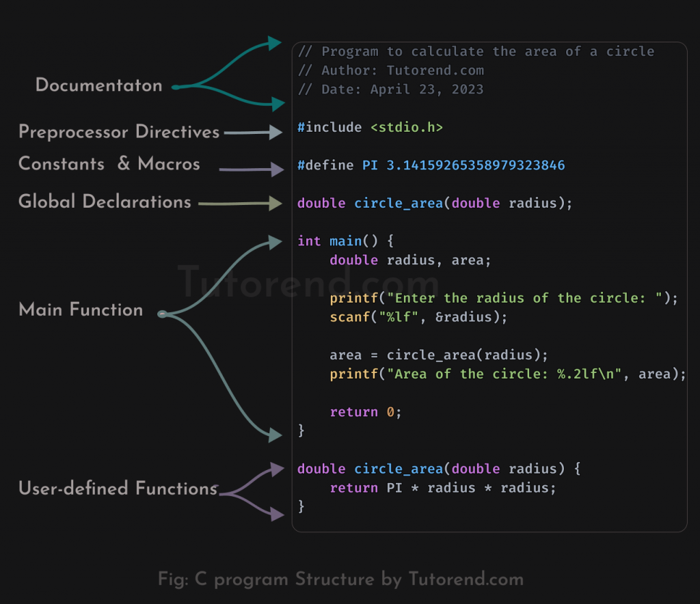Viewport: 700px width, 604px height.
Task: Click the User-defined Functions label
Action: [118, 488]
